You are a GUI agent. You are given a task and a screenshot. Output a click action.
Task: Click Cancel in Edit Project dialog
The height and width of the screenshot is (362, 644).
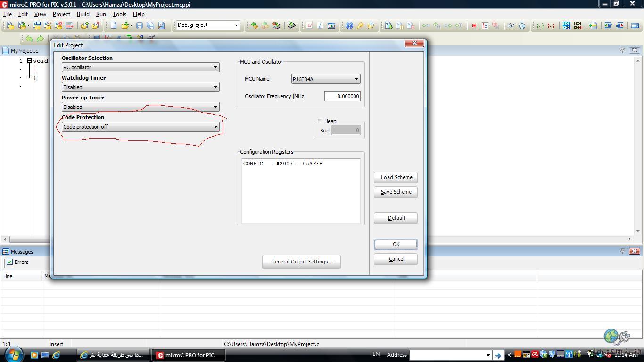(396, 259)
